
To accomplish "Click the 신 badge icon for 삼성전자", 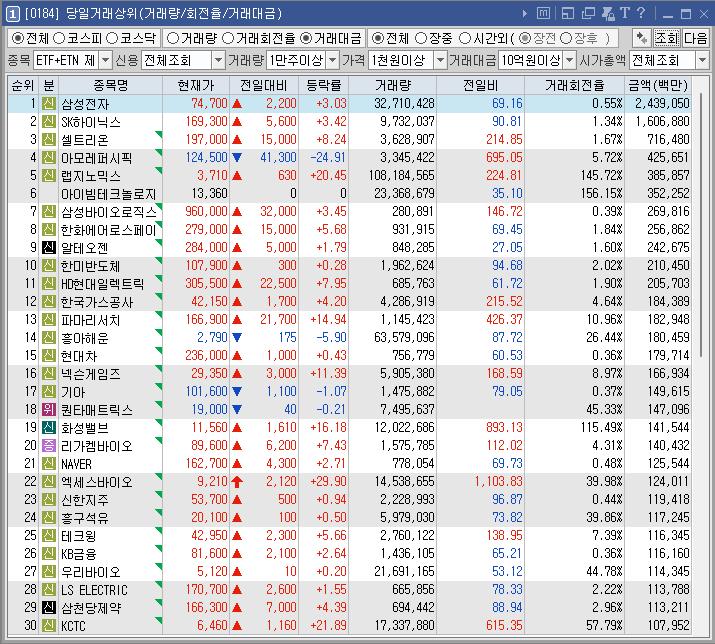I will click(x=49, y=104).
